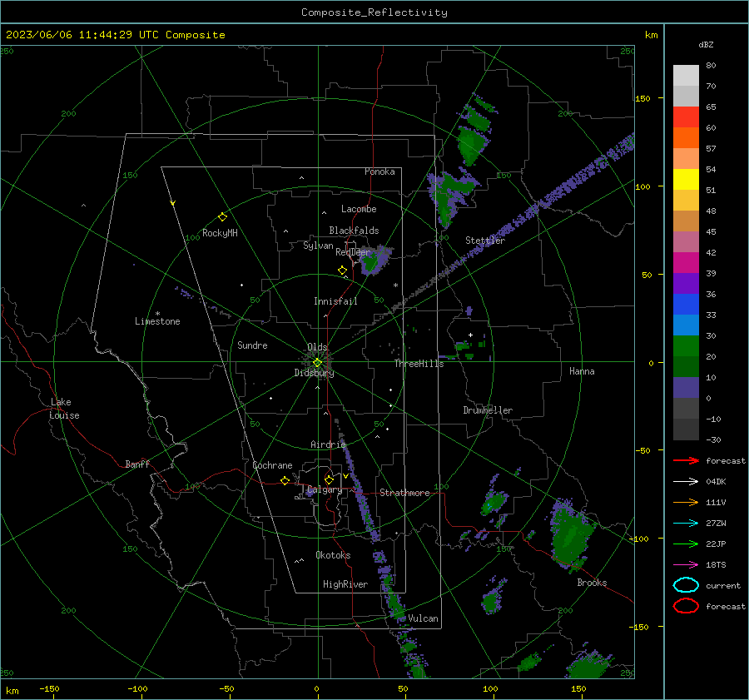Click the RockyMH label
This screenshot has height=700, width=749.
[x=220, y=233]
